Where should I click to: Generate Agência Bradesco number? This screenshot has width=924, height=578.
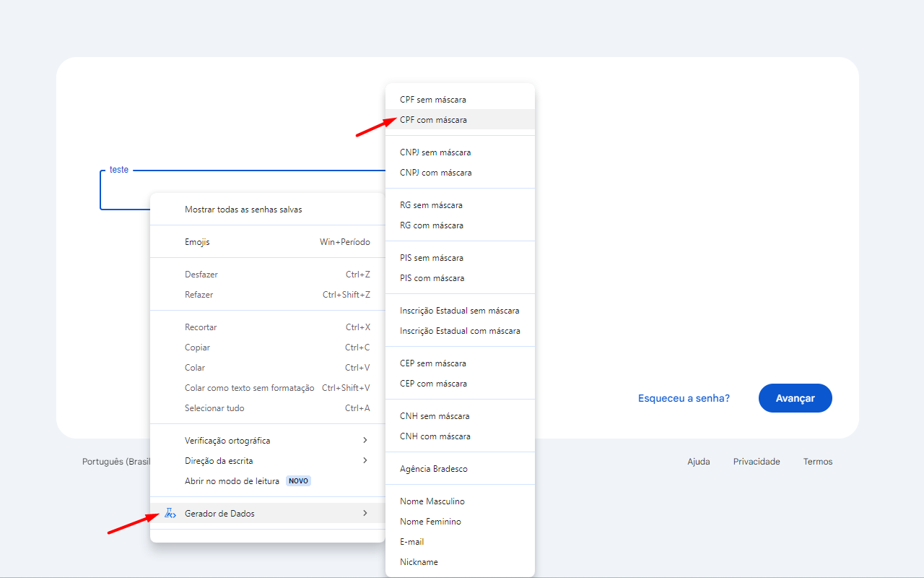[x=460, y=469]
